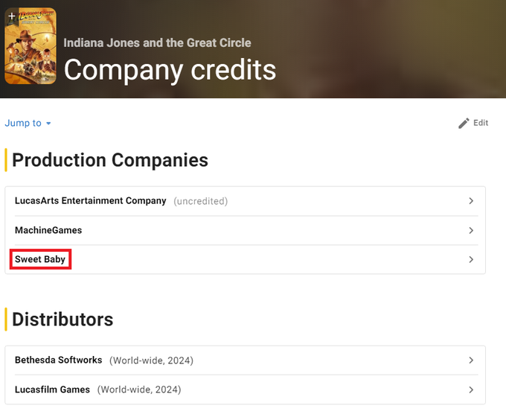Open the Lucasfilm Games distributor link
506x420 pixels.
[x=52, y=389]
